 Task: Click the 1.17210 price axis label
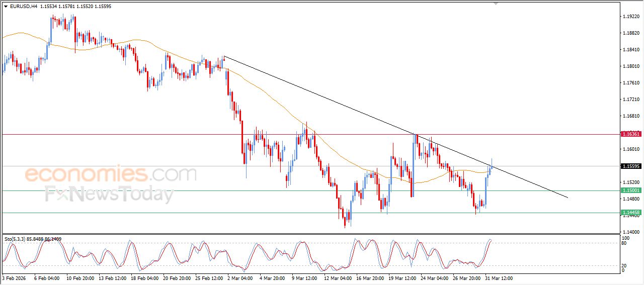click(x=631, y=100)
